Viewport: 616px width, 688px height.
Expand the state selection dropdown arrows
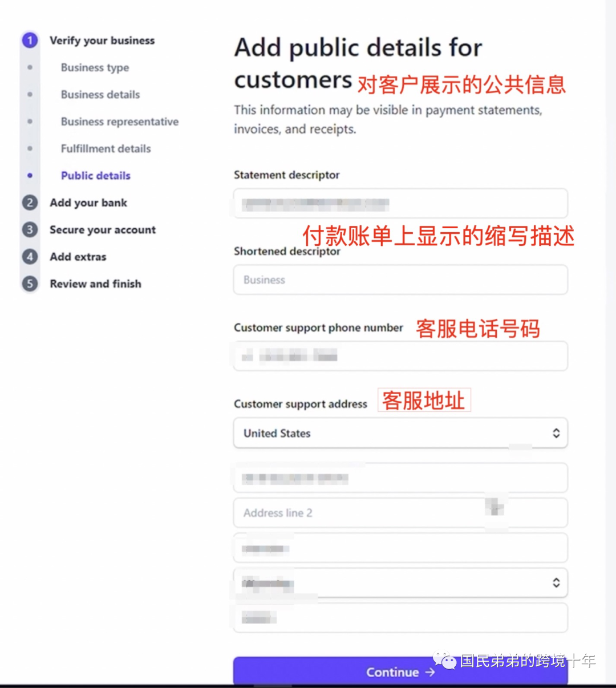[556, 582]
